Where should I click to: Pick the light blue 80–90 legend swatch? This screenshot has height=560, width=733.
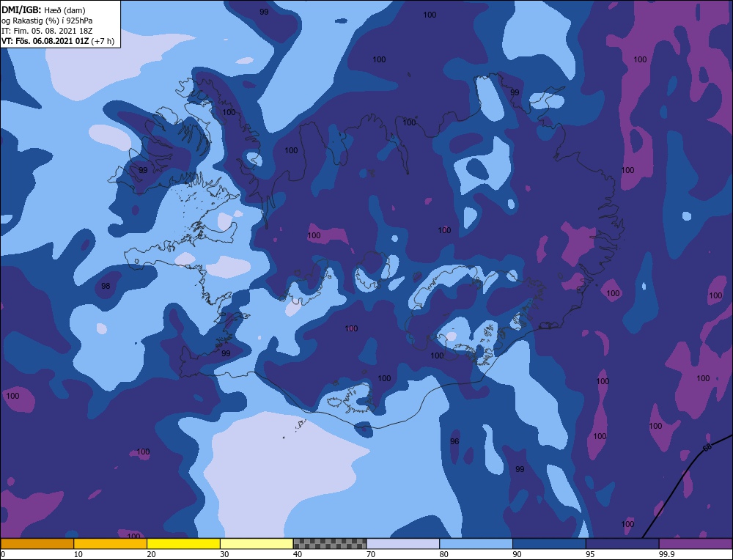point(476,544)
